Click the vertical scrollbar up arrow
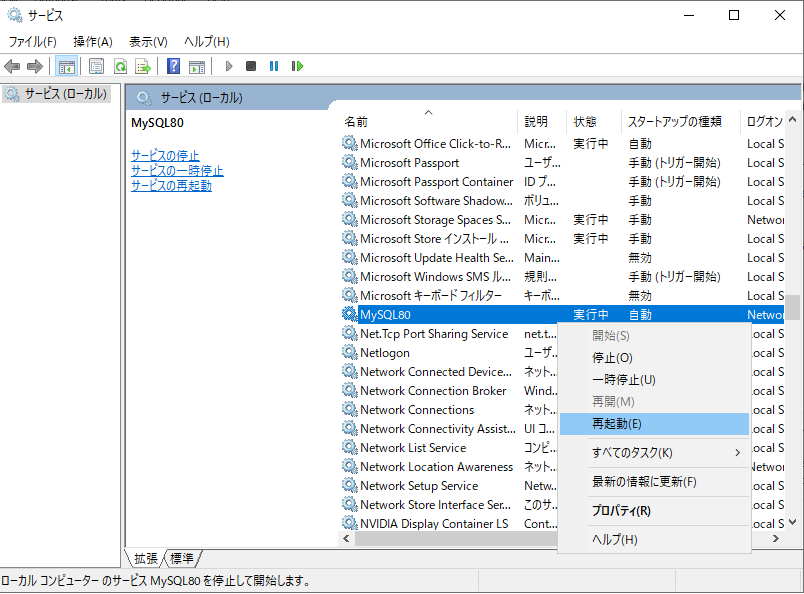Viewport: 804px width, 594px height. (x=793, y=120)
